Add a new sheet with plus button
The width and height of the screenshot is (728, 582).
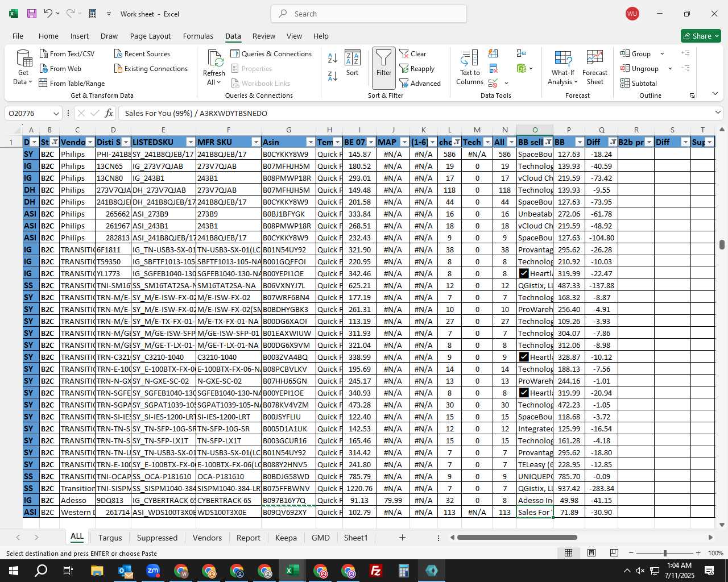[402, 537]
